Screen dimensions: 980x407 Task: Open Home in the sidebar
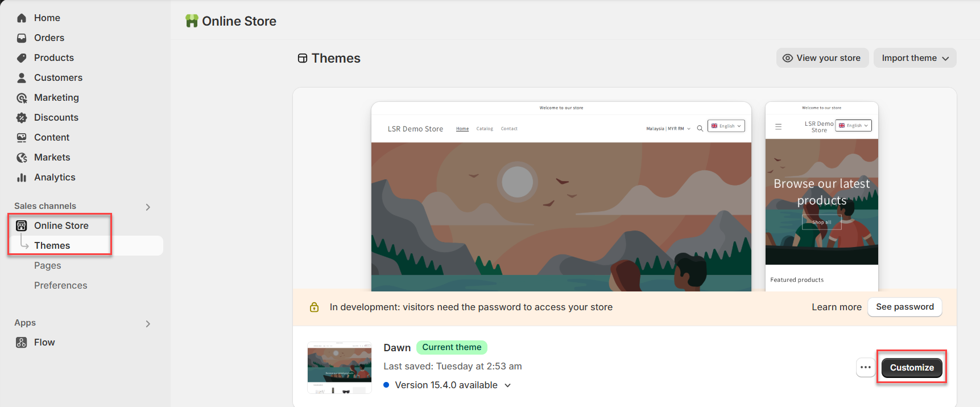(47, 18)
